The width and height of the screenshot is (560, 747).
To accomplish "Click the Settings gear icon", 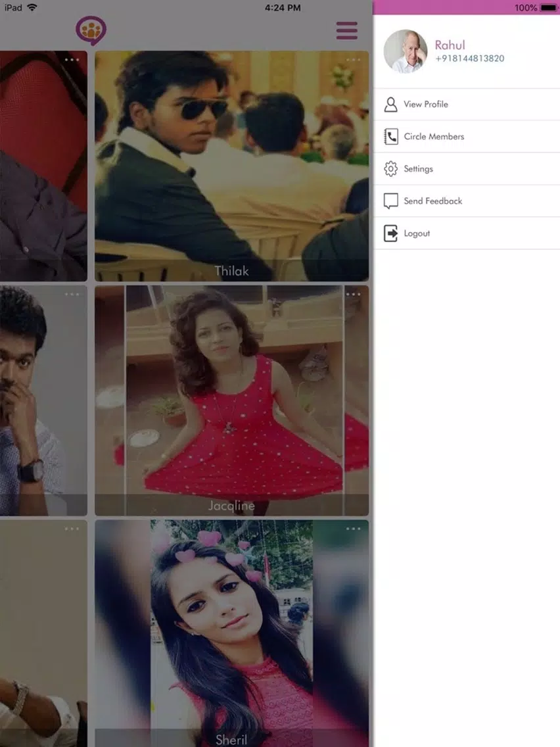I will pyautogui.click(x=390, y=168).
